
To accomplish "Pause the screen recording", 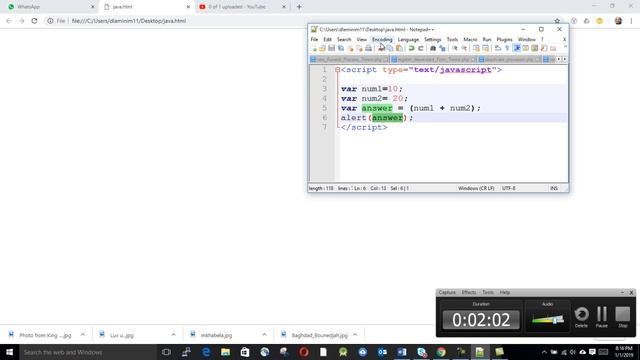I will [x=602, y=317].
